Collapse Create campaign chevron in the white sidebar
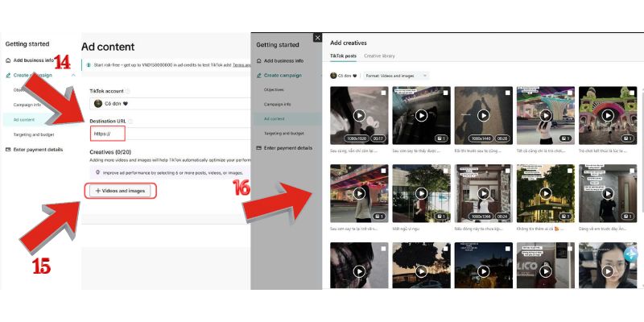This screenshot has height=322, width=644. click(x=73, y=76)
